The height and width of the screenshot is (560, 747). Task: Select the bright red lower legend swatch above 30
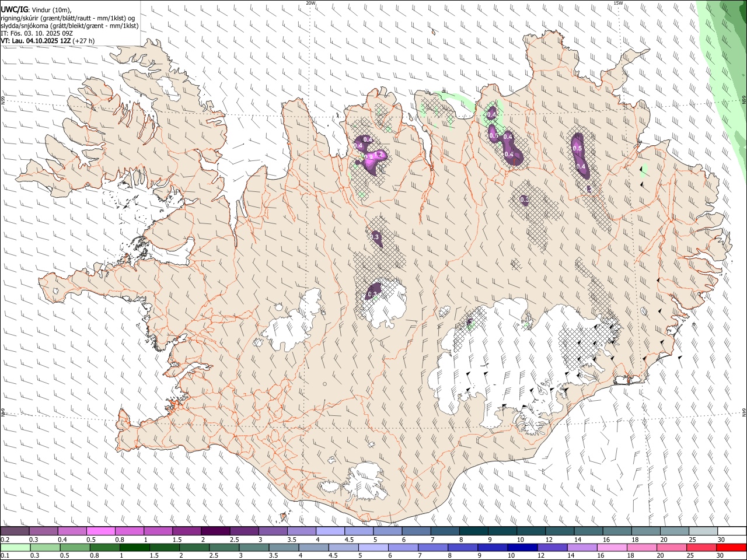pyautogui.click(x=731, y=547)
